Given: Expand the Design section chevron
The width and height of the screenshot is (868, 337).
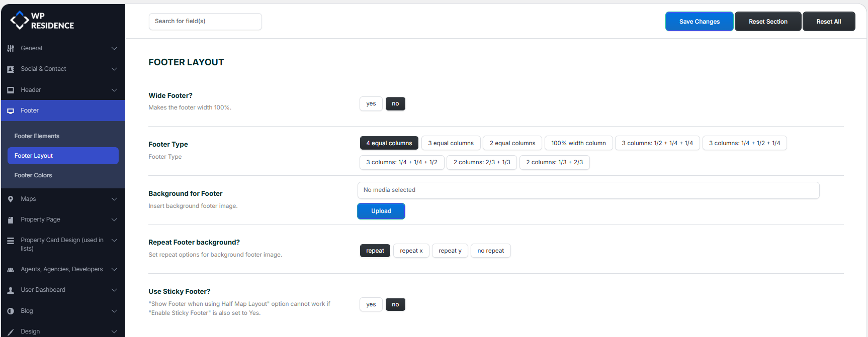Looking at the screenshot, I should [114, 331].
